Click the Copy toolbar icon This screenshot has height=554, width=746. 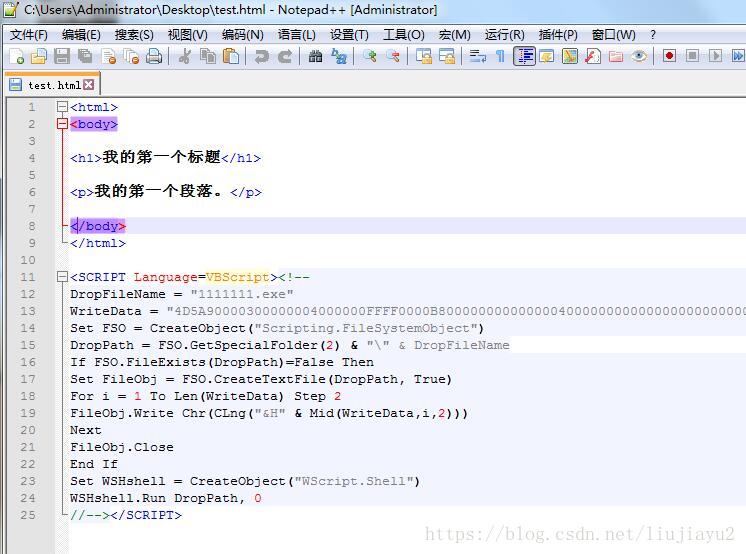point(208,56)
